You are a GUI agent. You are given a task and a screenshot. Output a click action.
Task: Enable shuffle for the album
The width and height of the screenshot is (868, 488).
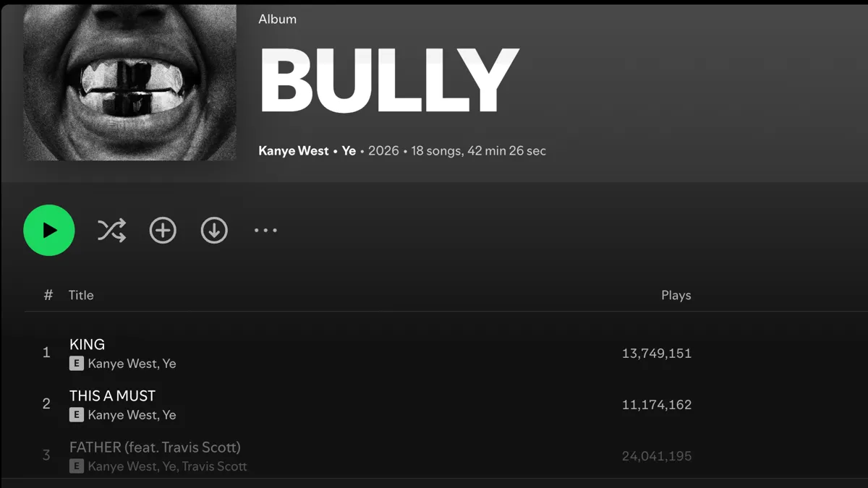pyautogui.click(x=111, y=231)
